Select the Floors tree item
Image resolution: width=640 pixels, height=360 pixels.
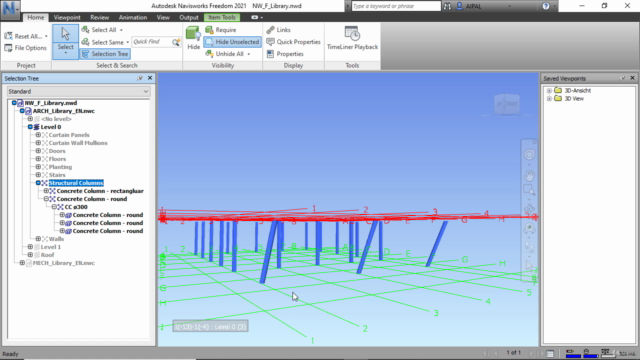click(57, 159)
